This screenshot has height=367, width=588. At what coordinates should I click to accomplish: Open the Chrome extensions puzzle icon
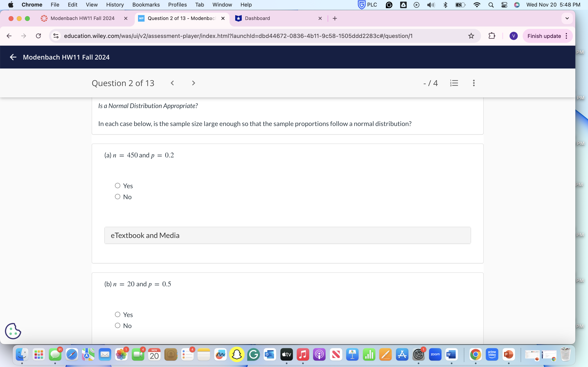492,36
